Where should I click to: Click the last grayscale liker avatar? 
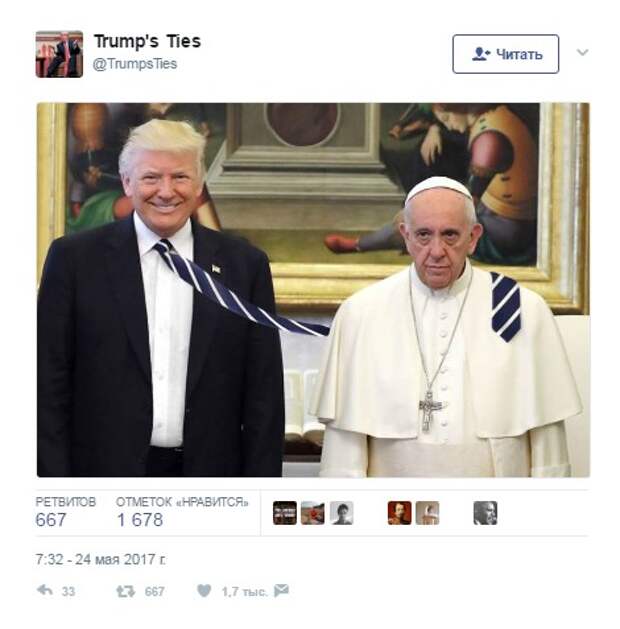coord(485,513)
